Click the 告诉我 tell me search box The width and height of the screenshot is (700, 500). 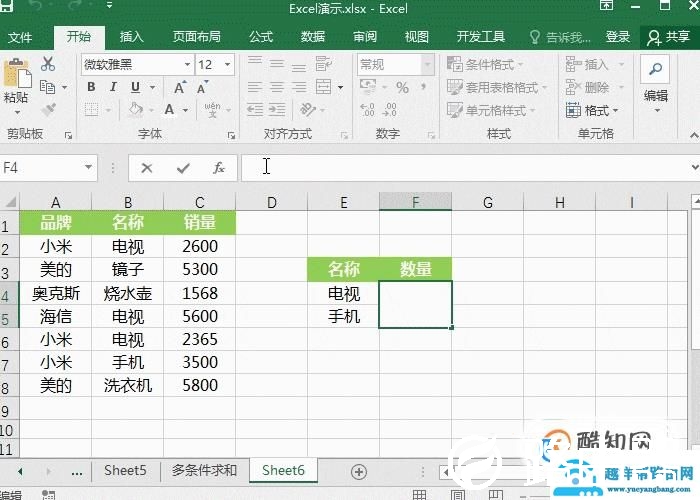560,37
